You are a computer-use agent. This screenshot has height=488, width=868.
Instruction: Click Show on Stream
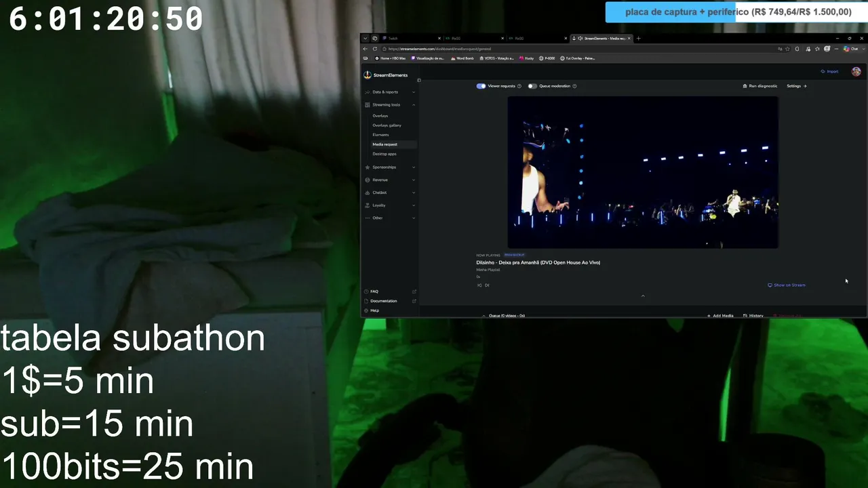(787, 285)
